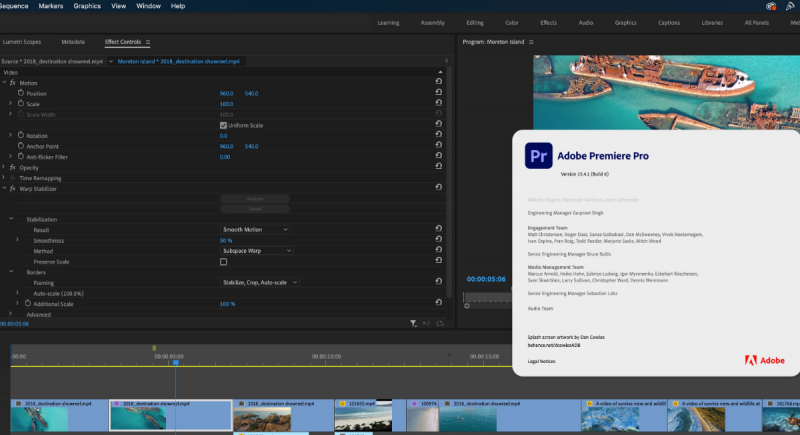Click the Legal Notices link
The height and width of the screenshot is (435, 800).
pyautogui.click(x=542, y=359)
